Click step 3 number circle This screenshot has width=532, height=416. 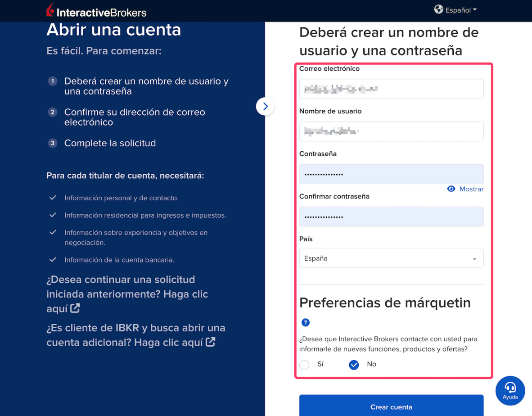click(52, 143)
